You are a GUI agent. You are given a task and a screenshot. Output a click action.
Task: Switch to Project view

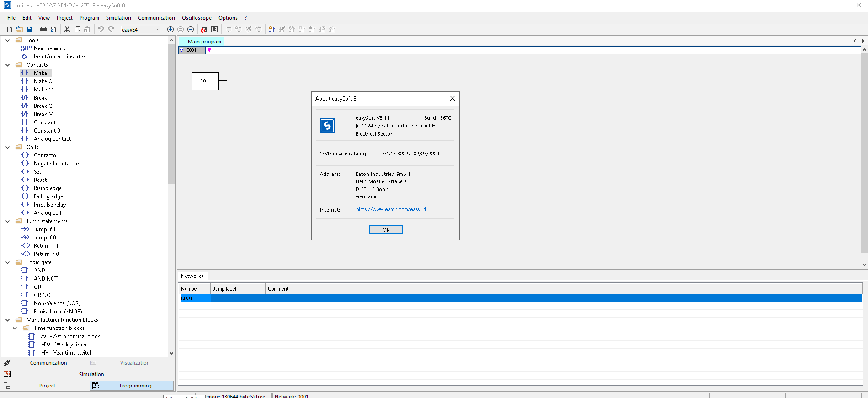coord(47,386)
